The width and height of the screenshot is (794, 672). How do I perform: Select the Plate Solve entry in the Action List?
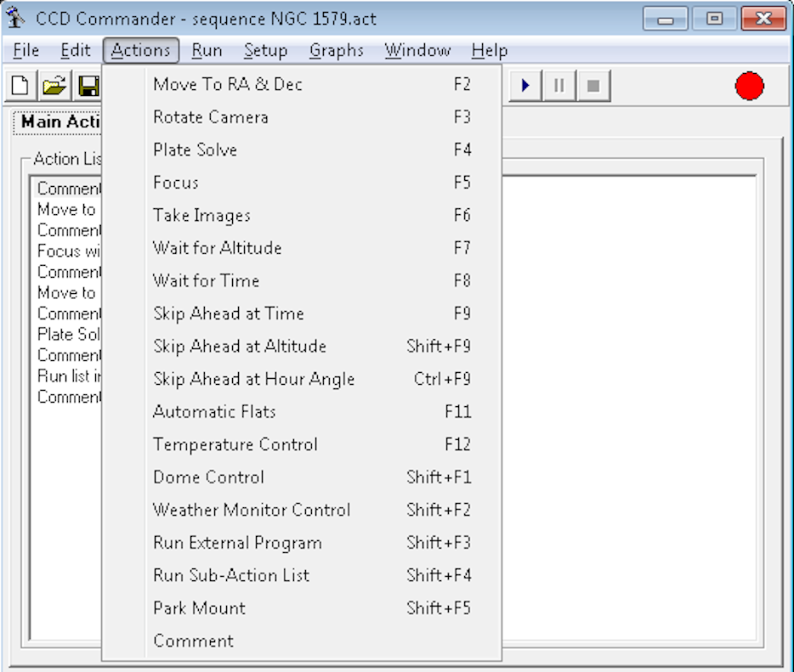click(68, 334)
